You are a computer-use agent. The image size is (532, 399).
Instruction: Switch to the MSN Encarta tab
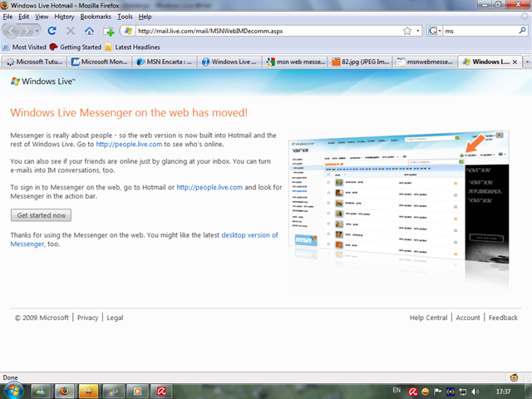pos(165,62)
